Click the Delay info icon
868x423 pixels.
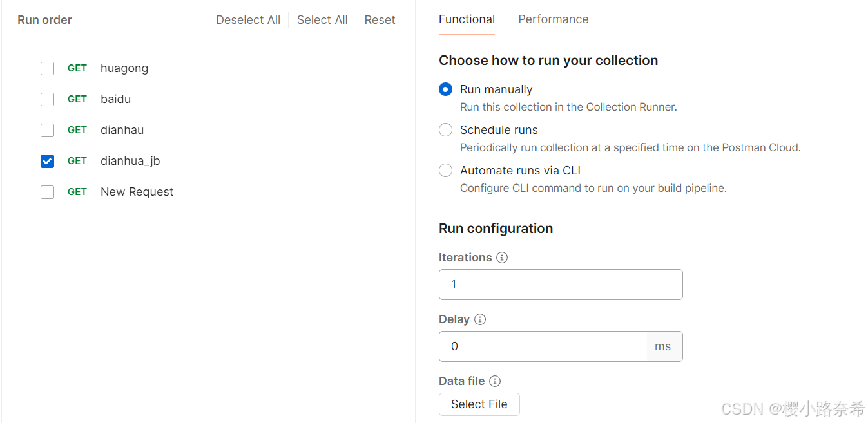coord(480,319)
